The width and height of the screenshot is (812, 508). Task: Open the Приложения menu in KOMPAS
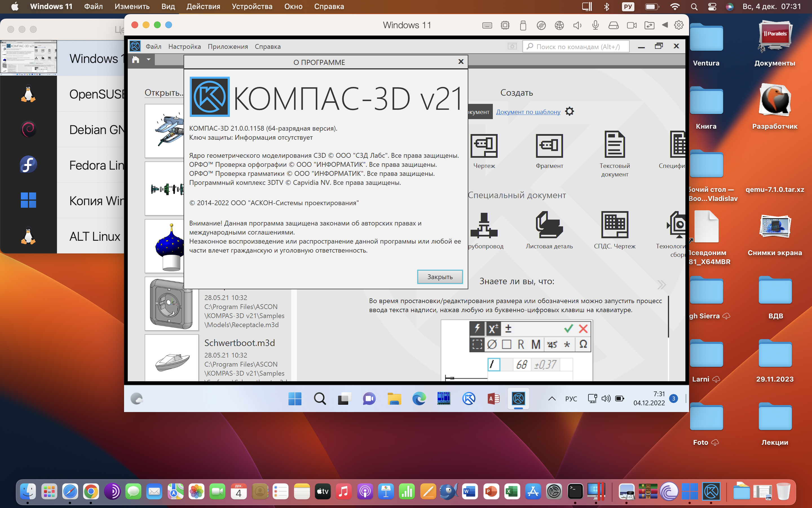[228, 46]
